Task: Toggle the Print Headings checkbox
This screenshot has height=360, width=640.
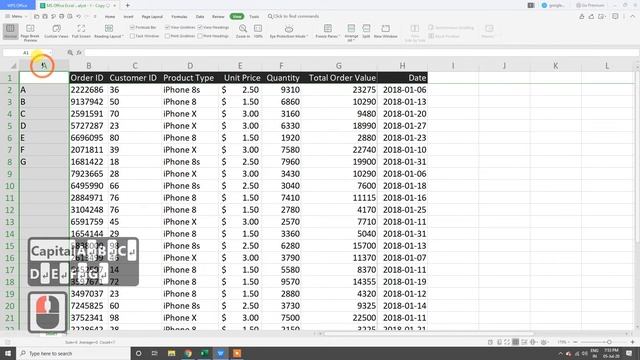Action: click(x=200, y=36)
